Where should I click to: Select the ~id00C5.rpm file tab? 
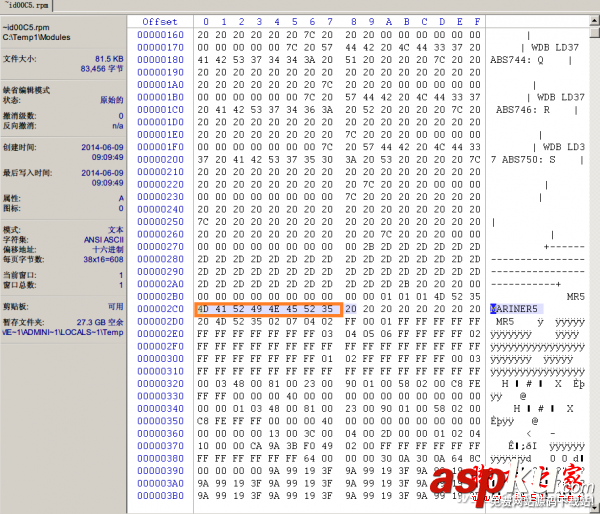tap(26, 5)
